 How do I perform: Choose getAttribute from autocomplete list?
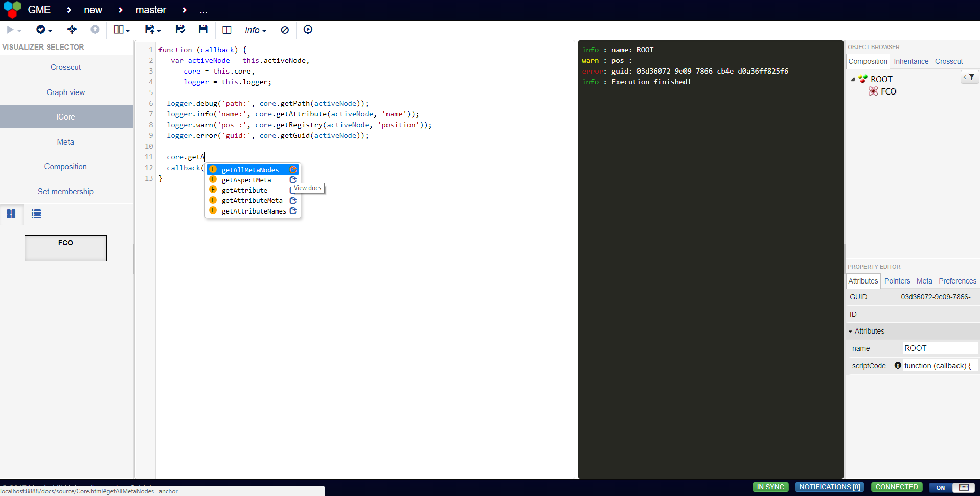244,190
